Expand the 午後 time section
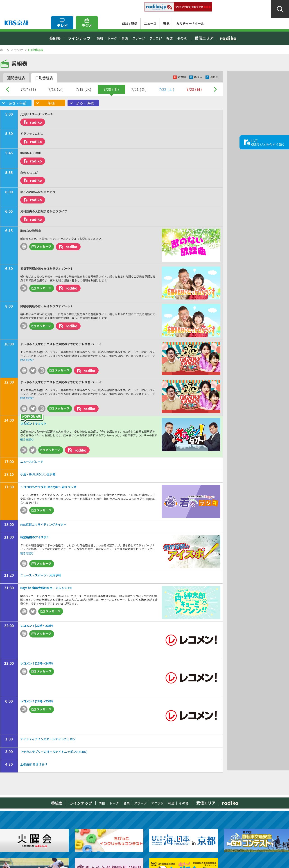Image resolution: width=289 pixels, height=868 pixels. click(x=50, y=103)
